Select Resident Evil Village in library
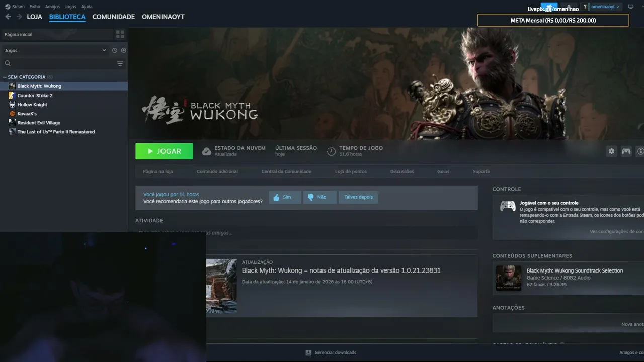The width and height of the screenshot is (644, 362). [64, 122]
